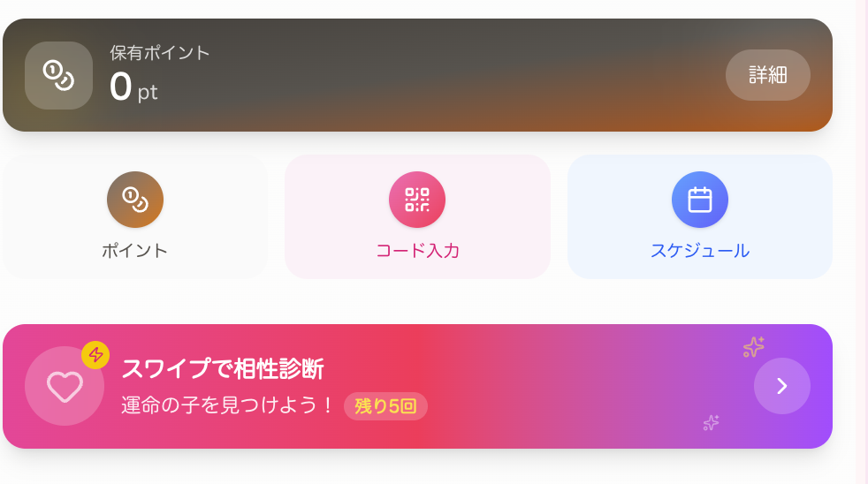The width and height of the screenshot is (868, 484).
Task: Select the スケジュール text label
Action: tap(699, 250)
